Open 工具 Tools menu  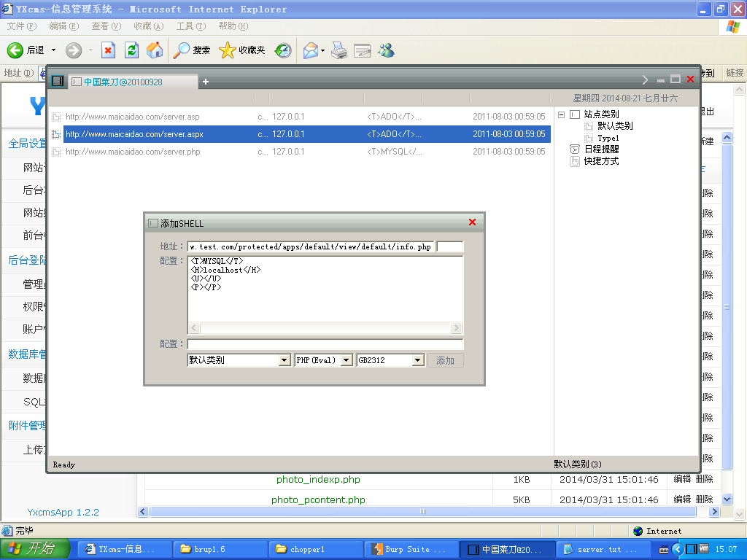191,26
